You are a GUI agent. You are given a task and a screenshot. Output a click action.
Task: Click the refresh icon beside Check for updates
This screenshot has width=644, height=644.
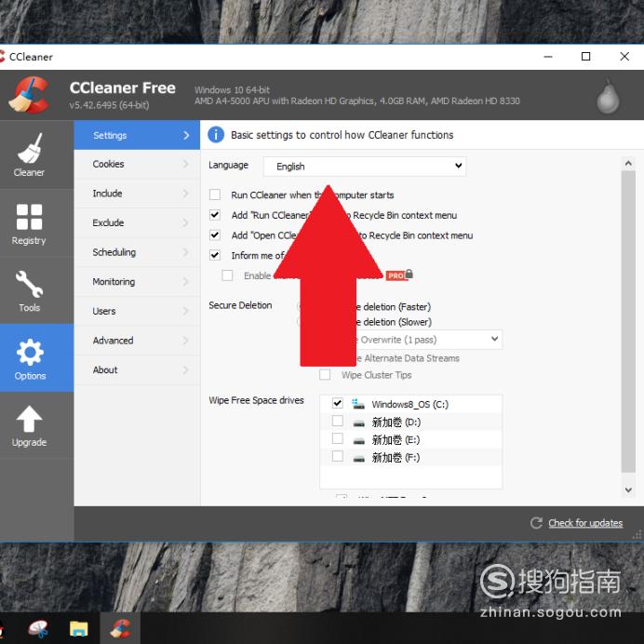tap(536, 523)
